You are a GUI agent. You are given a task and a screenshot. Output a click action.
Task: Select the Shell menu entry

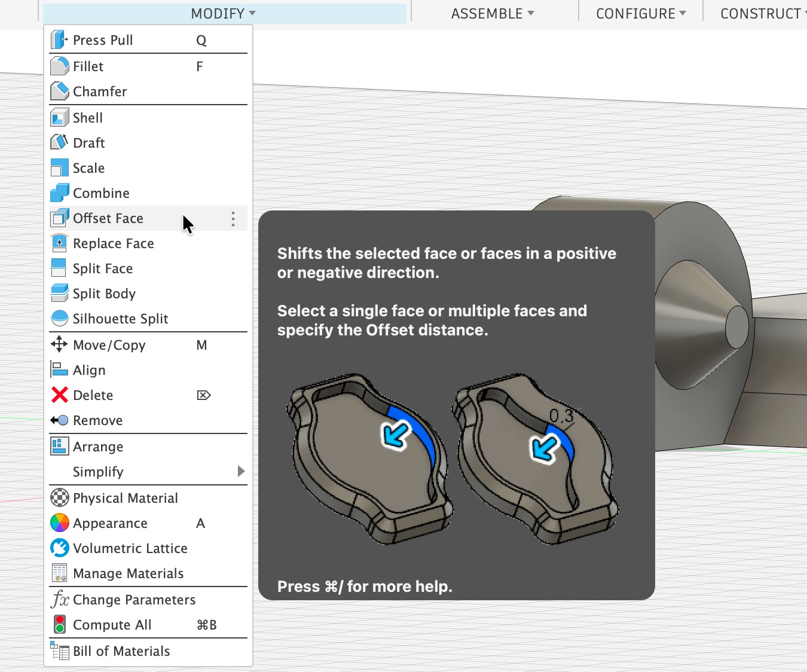[x=148, y=118]
